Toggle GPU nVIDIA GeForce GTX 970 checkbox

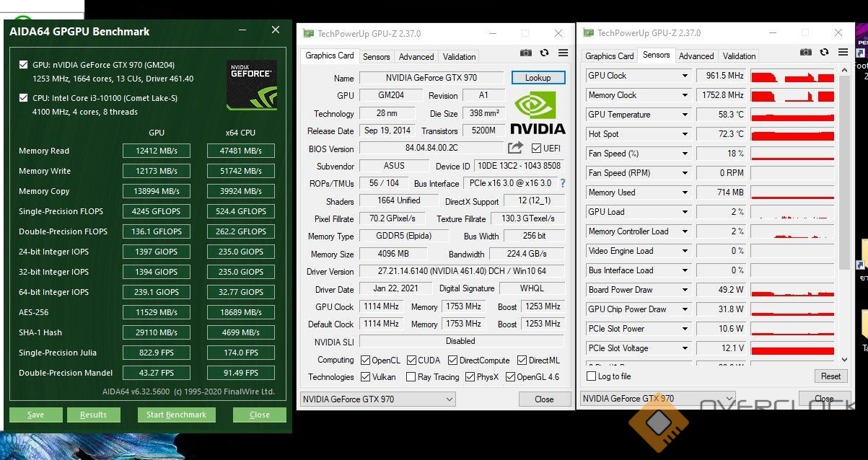[x=25, y=65]
